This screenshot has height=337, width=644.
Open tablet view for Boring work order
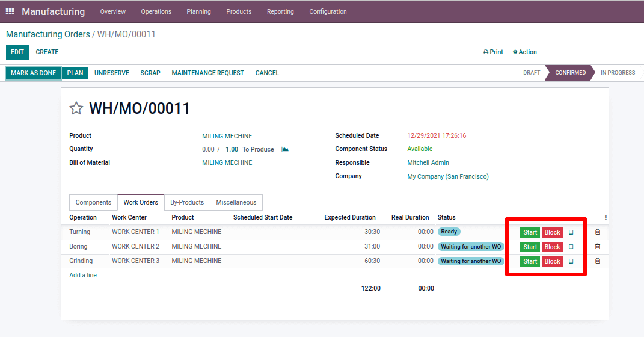click(x=571, y=247)
